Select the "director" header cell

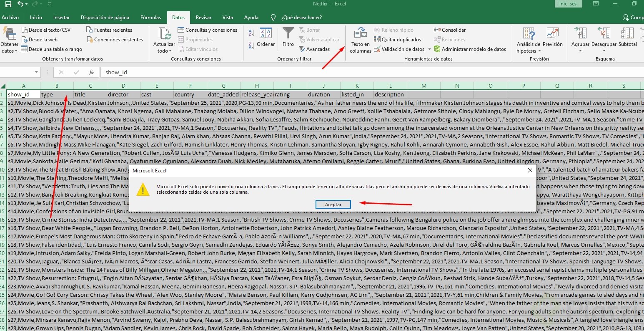tap(124, 94)
